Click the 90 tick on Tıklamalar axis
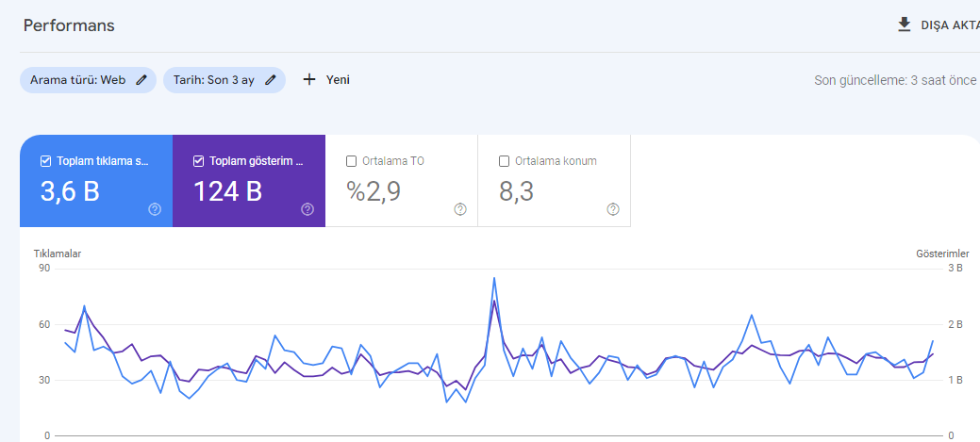Screen dimensions: 980x442 coord(44,269)
